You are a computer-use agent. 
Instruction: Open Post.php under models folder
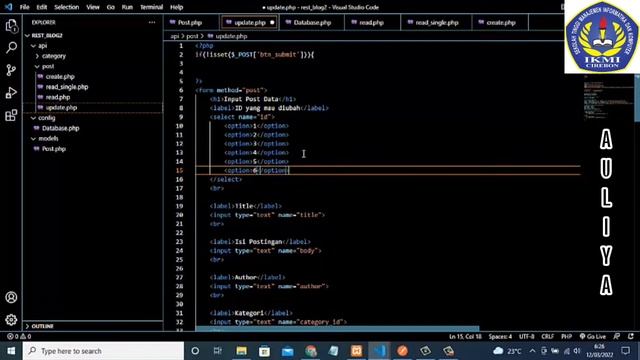[53, 149]
